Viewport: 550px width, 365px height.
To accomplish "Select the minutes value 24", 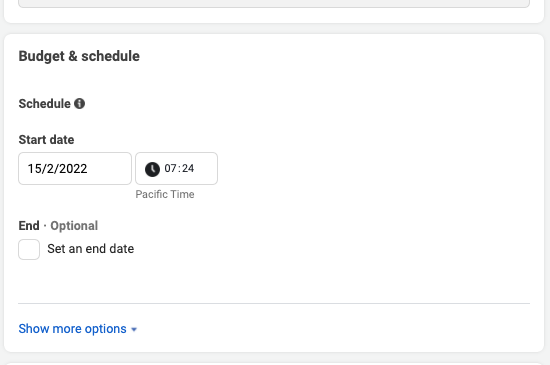I will pos(188,168).
